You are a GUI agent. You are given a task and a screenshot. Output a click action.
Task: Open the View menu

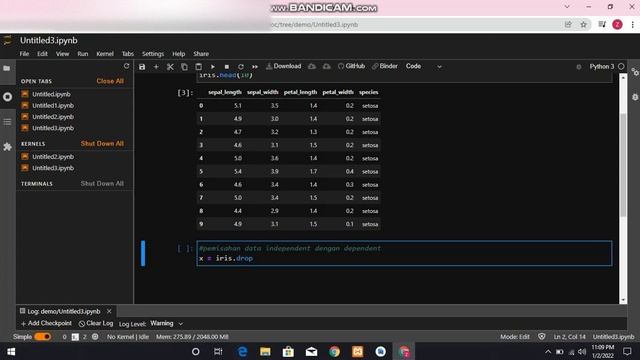[62, 54]
